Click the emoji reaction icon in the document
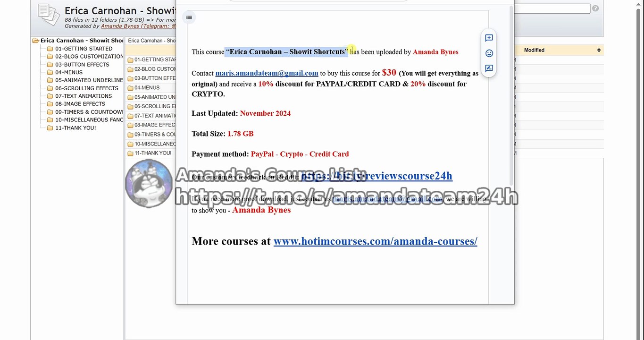Image resolution: width=644 pixels, height=340 pixels. point(489,53)
